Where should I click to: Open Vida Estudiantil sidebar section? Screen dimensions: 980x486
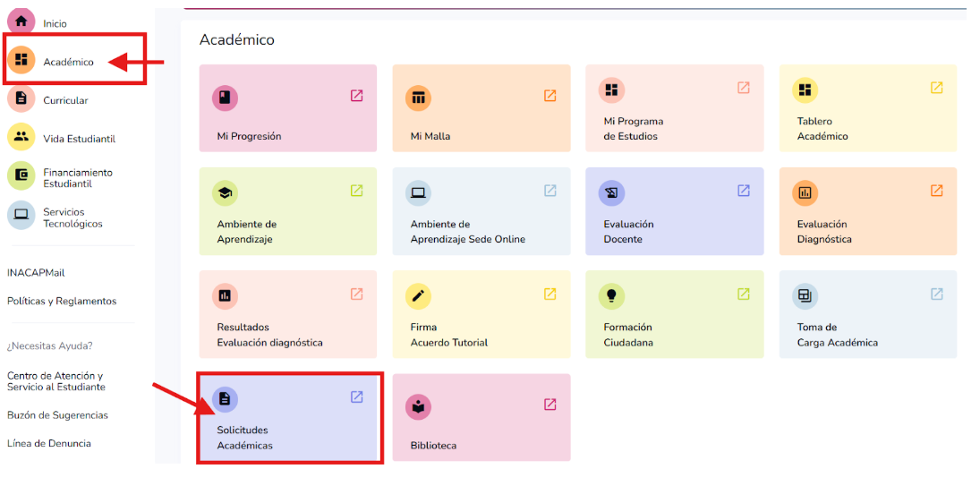(x=79, y=140)
